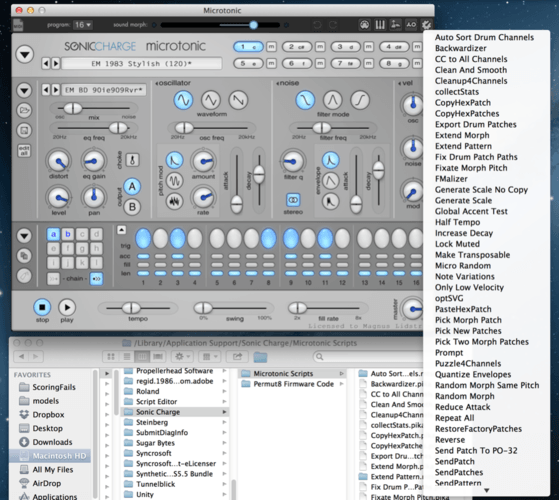The width and height of the screenshot is (559, 500).
Task: Choose Send Patch To PO-32
Action: pyautogui.click(x=476, y=450)
